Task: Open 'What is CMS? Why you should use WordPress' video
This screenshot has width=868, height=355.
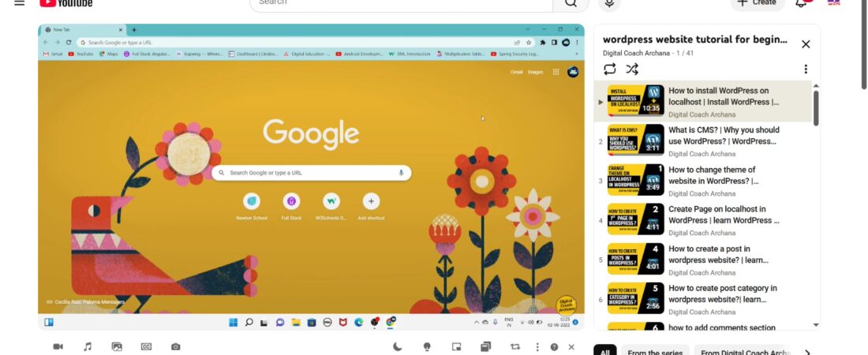Action: [x=724, y=136]
